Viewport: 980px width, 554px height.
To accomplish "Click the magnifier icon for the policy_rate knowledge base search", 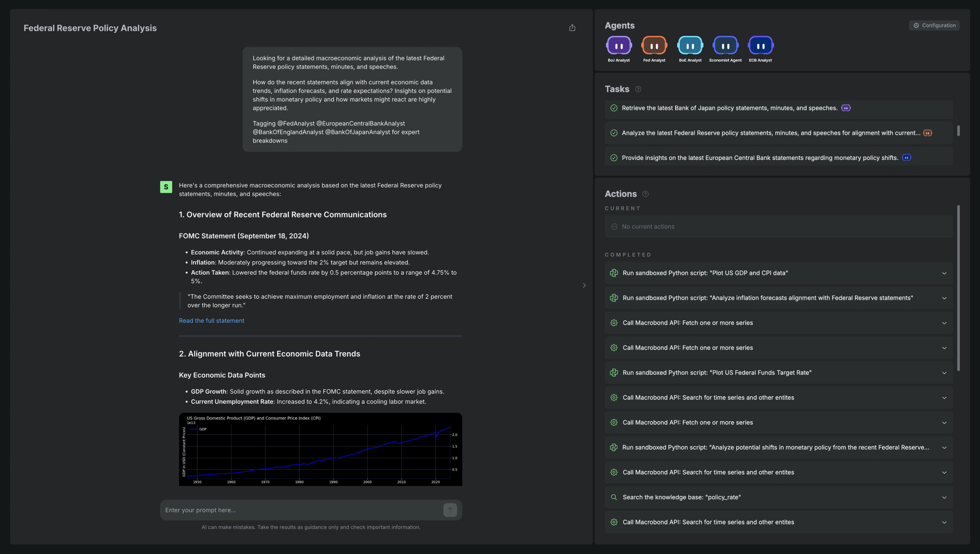I will 614,497.
